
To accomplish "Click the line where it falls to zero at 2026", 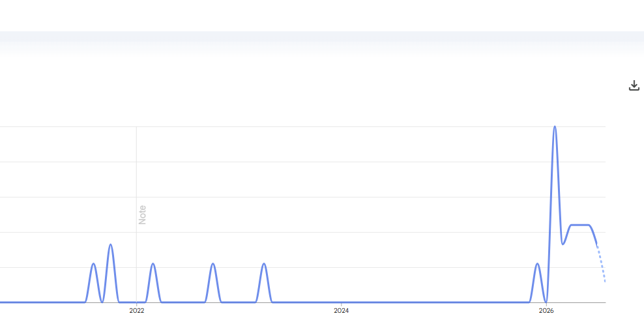I will tap(546, 302).
